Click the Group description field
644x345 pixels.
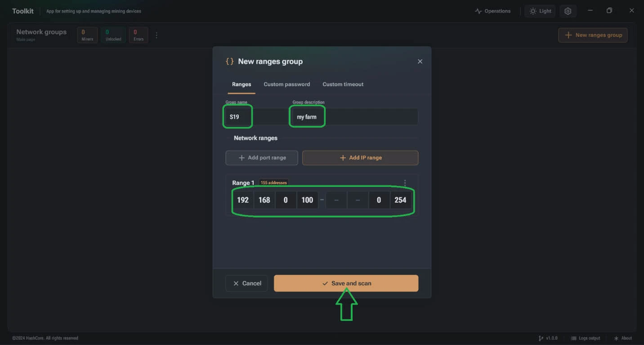click(355, 117)
